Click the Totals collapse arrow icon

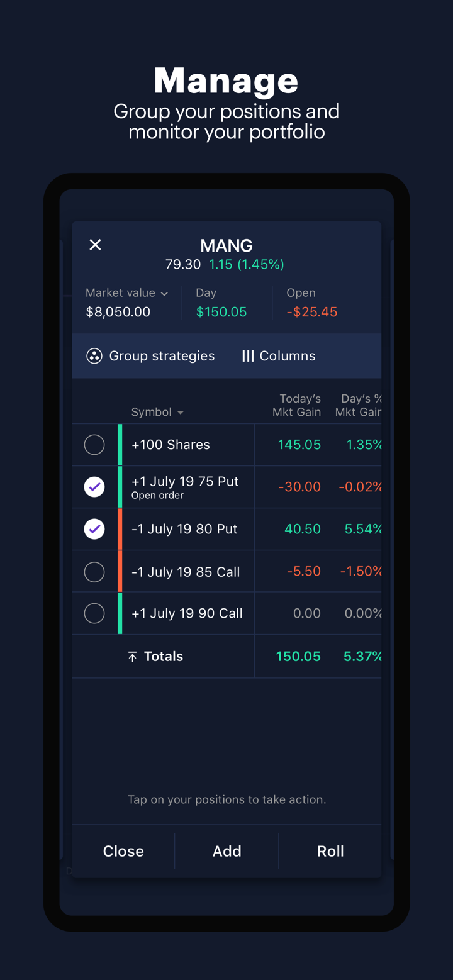132,657
